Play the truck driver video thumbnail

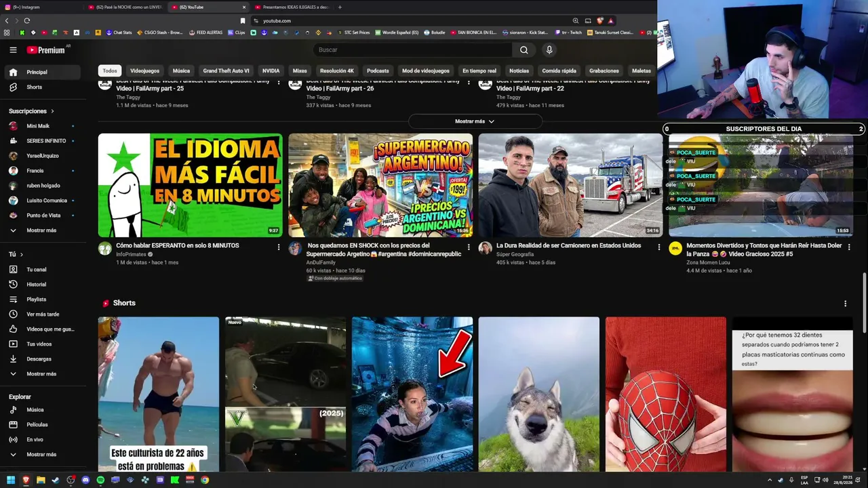pyautogui.click(x=570, y=185)
